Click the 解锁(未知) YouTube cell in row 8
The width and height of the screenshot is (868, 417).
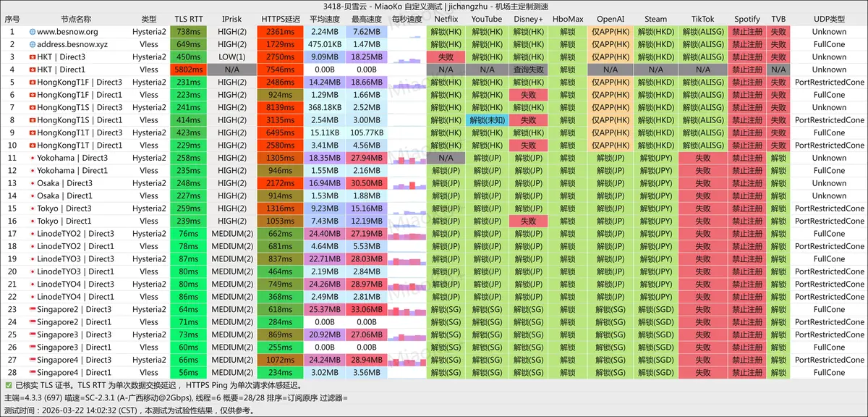487,120
